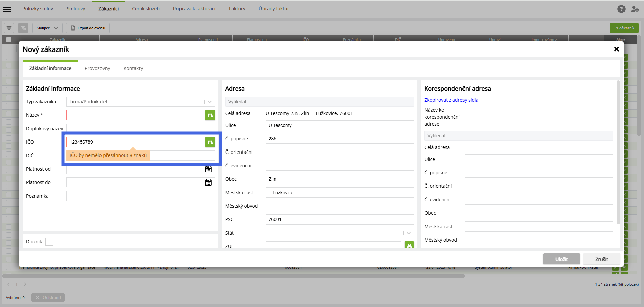Click Zkopírovat z adresy sídla link

coord(451,100)
